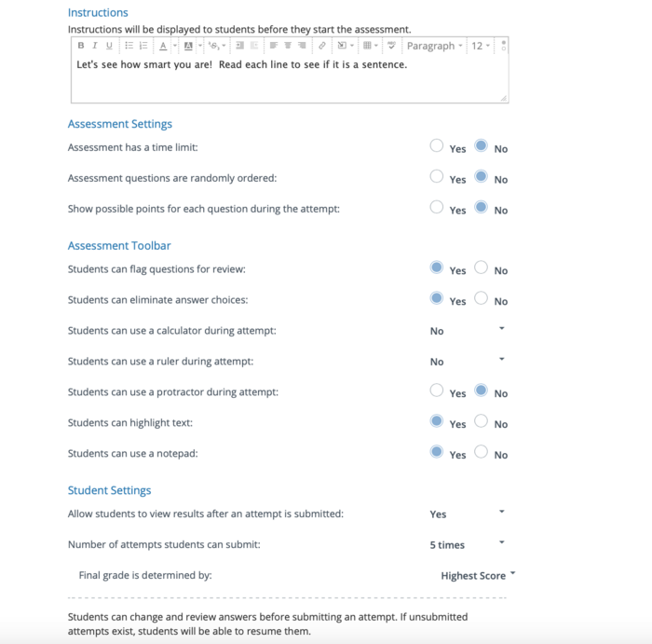Insert a link using the link icon
Image resolution: width=652 pixels, height=644 pixels.
coord(322,46)
